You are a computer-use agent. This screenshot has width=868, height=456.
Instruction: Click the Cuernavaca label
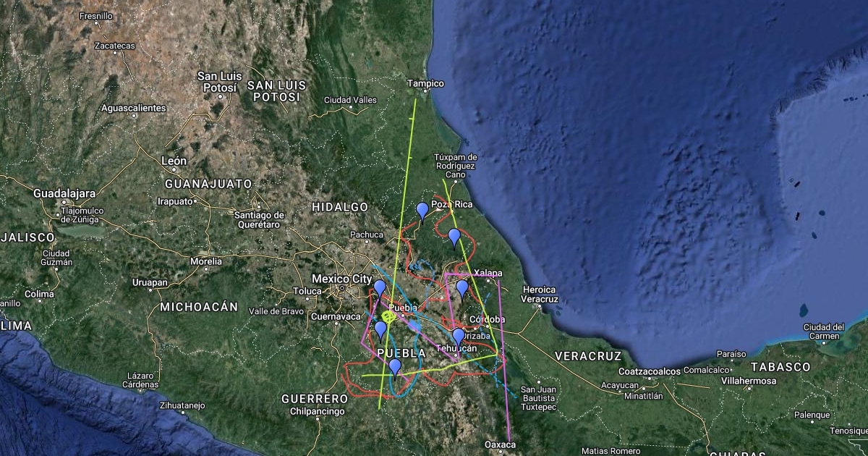(x=335, y=316)
